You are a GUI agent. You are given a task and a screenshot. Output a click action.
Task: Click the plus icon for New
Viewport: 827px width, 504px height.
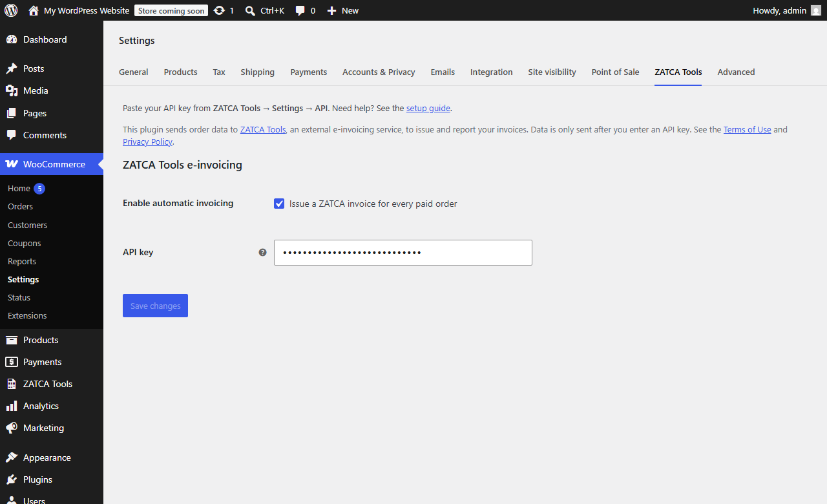pos(331,10)
